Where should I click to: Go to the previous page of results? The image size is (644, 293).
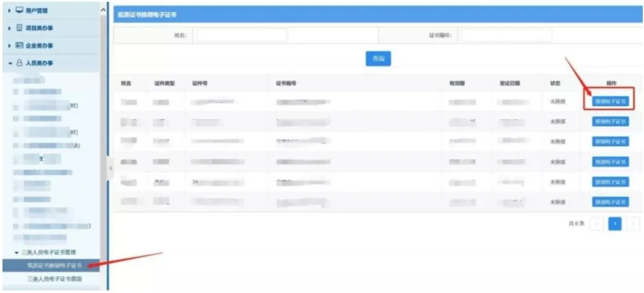pos(596,223)
